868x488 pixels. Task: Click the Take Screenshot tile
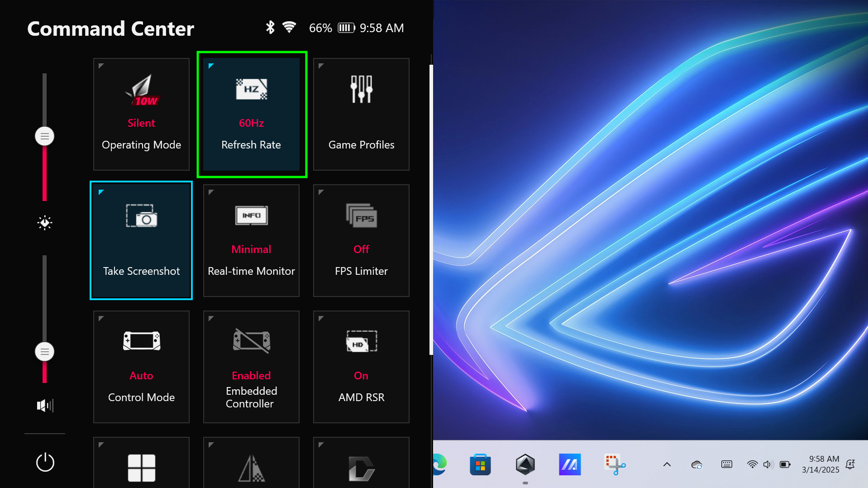(141, 240)
